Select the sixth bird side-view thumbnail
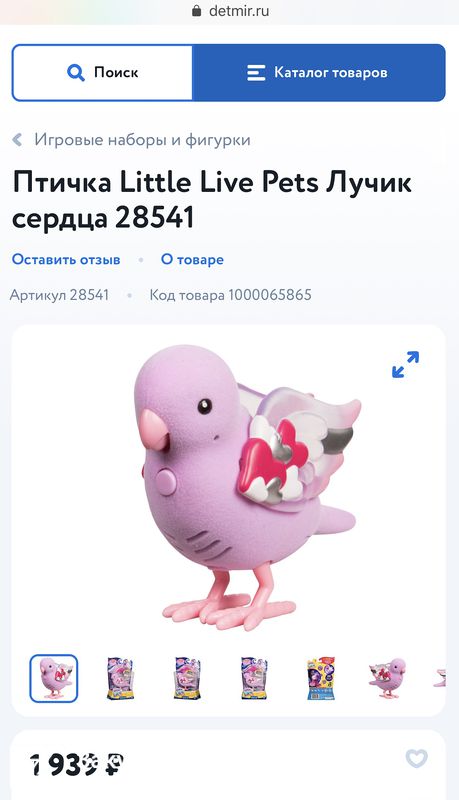The width and height of the screenshot is (459, 800). (x=387, y=678)
